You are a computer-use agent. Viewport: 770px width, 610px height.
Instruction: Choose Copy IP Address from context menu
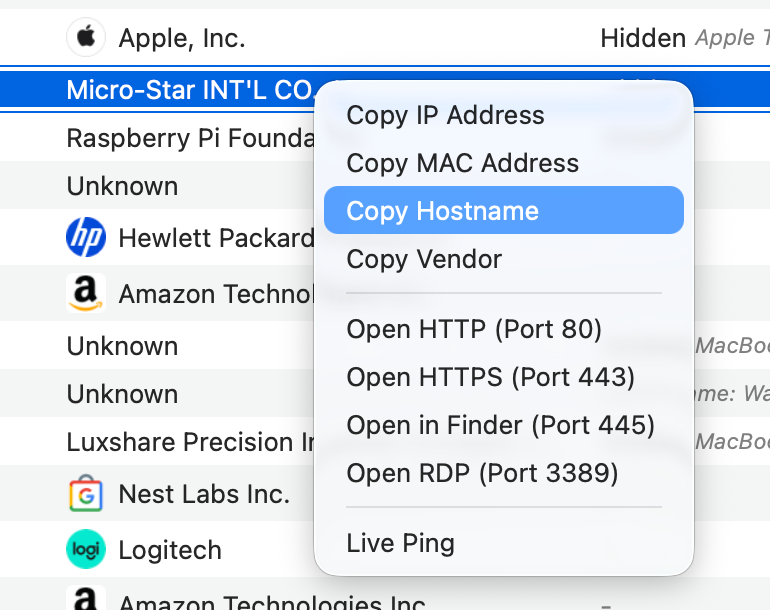(445, 115)
